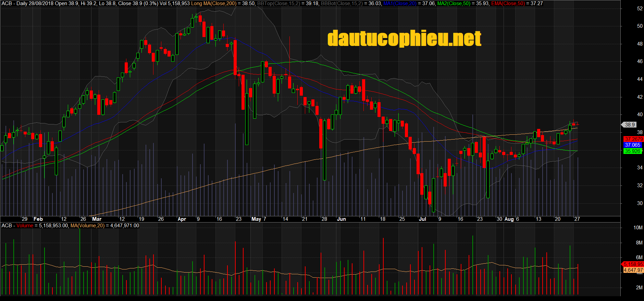Click the Aug month label on date axis
This screenshot has width=644, height=301.
(509, 219)
